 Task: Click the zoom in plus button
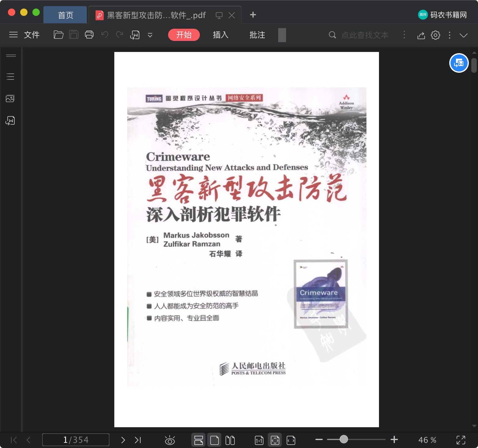(x=394, y=440)
